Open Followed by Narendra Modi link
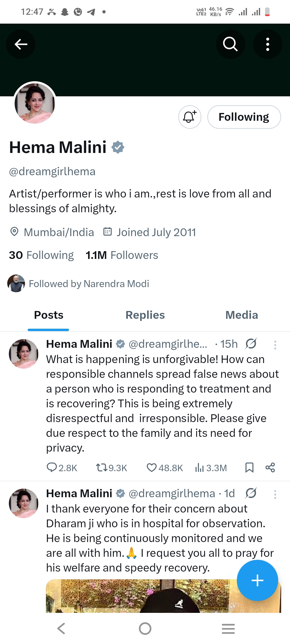The image size is (290, 644). (89, 284)
